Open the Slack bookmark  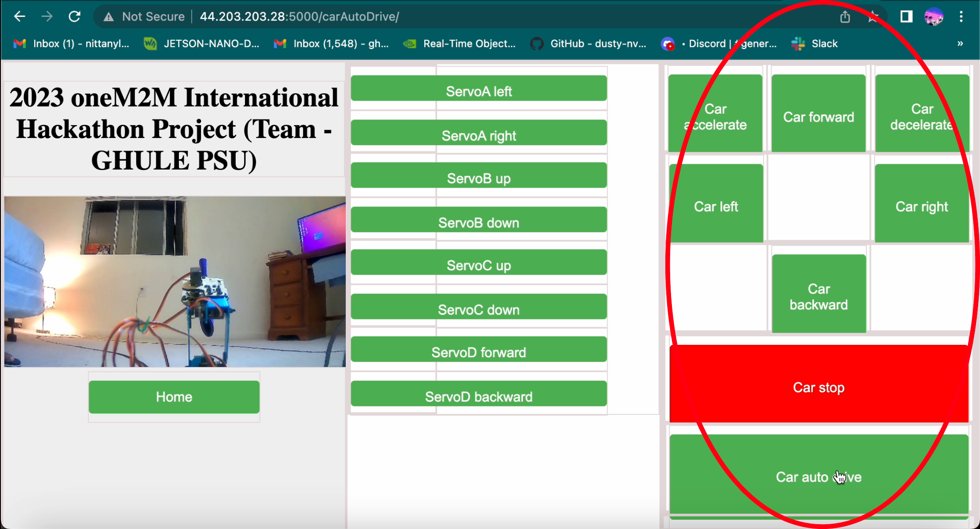tap(815, 43)
